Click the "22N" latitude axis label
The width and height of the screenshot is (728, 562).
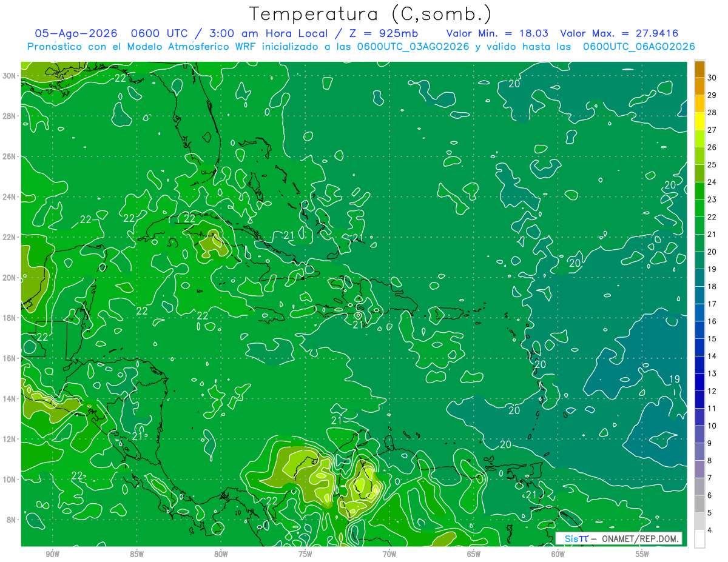[8, 237]
